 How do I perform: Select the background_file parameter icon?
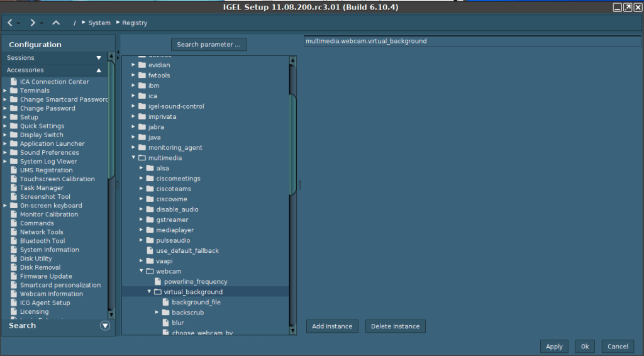[165, 303]
